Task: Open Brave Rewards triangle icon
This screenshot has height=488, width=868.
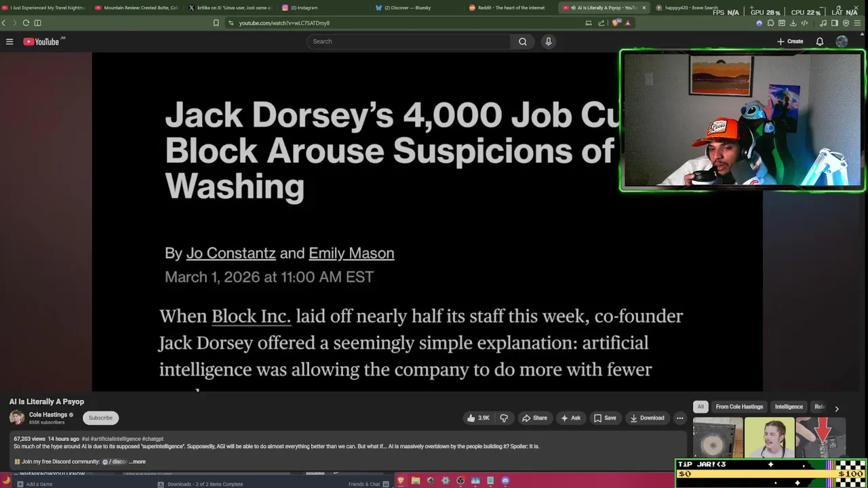Action: click(x=627, y=22)
